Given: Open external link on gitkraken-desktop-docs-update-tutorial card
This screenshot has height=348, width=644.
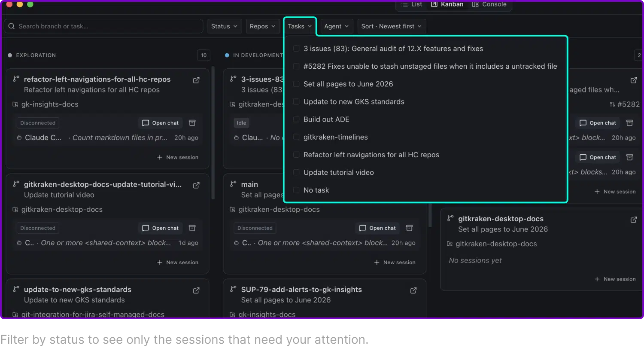Looking at the screenshot, I should tap(196, 185).
